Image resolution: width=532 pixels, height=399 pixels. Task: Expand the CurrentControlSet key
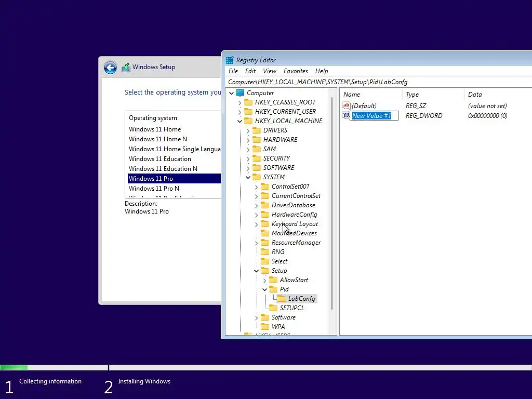click(257, 196)
